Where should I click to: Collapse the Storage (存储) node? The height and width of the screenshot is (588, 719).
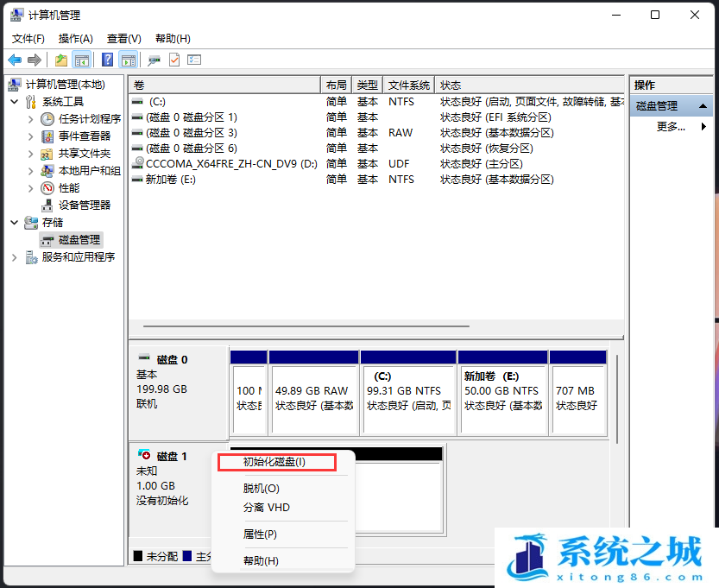(14, 223)
